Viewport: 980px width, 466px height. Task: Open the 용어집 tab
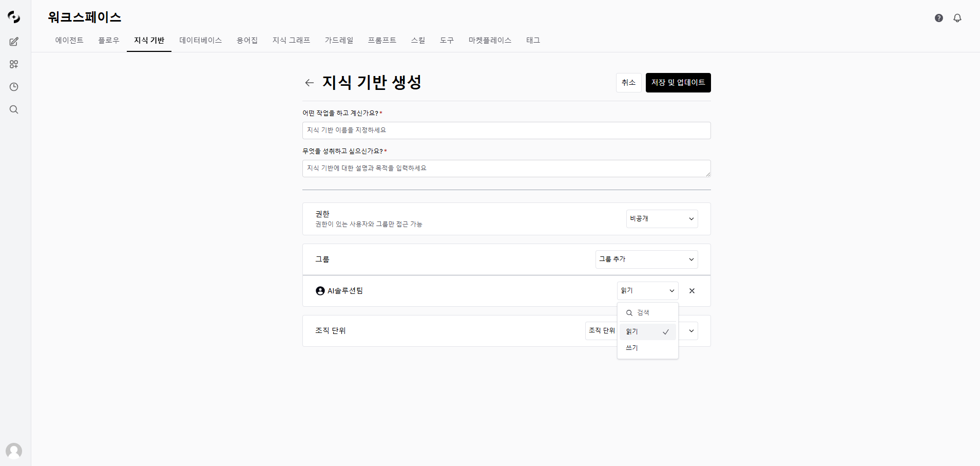(247, 40)
